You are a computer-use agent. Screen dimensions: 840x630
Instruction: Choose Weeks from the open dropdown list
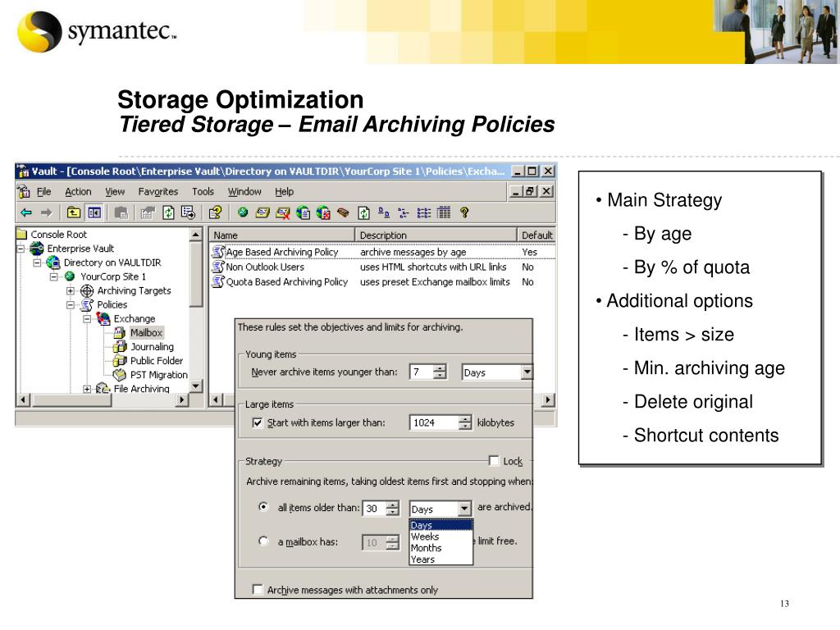[x=441, y=536]
